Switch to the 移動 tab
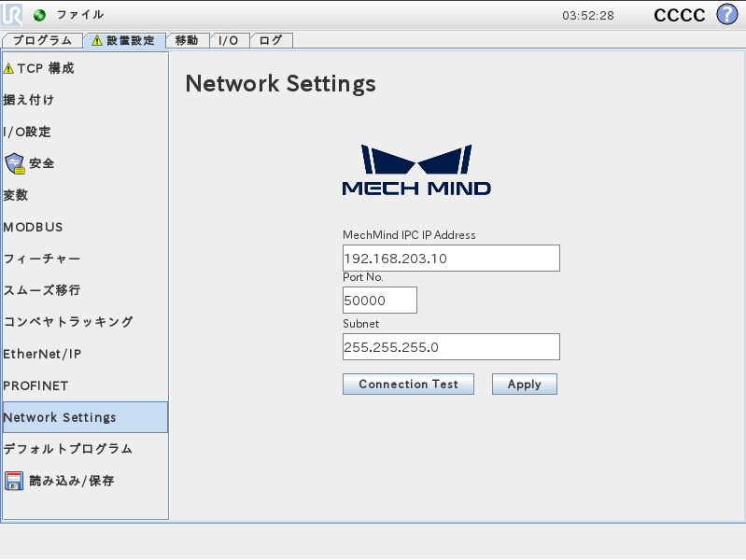Image resolution: width=746 pixels, height=560 pixels. pos(187,40)
